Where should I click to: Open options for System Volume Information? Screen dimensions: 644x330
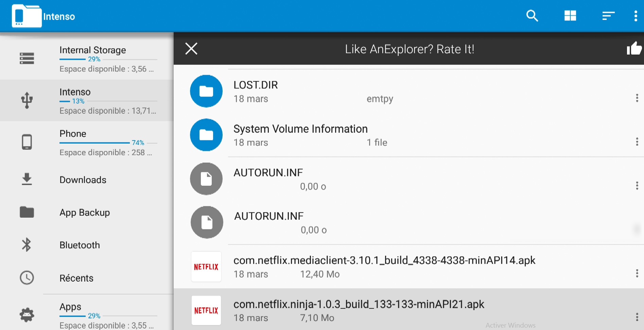point(637,142)
